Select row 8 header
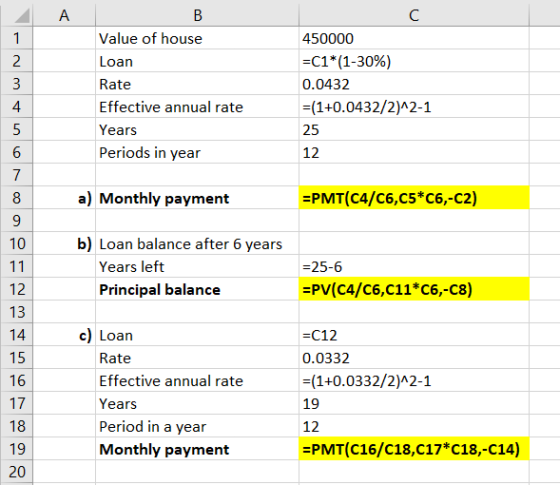 point(16,198)
